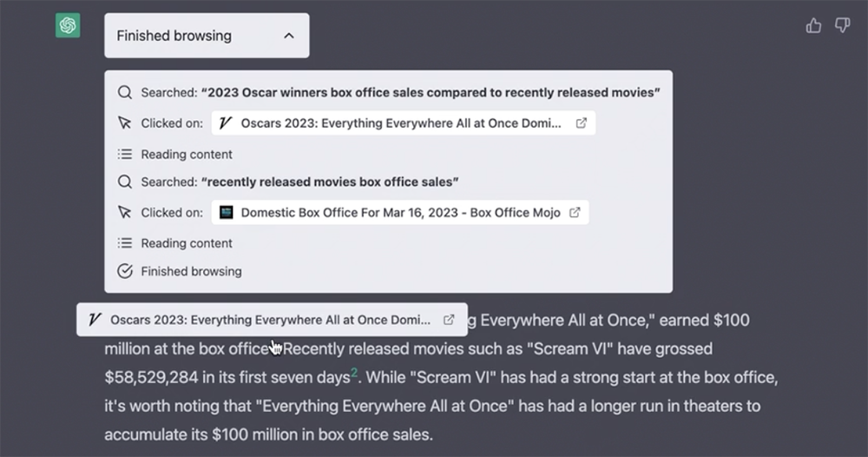868x457 pixels.
Task: Click the magnifier icon beside recently released search
Action: tap(125, 182)
